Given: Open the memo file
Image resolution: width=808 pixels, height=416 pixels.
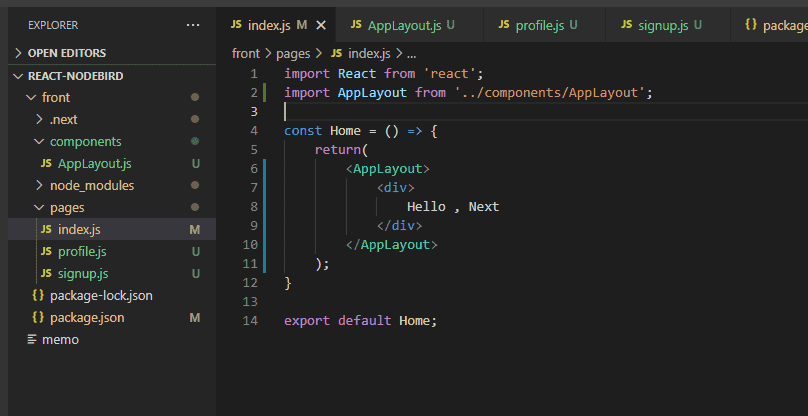Looking at the screenshot, I should pyautogui.click(x=112, y=340).
